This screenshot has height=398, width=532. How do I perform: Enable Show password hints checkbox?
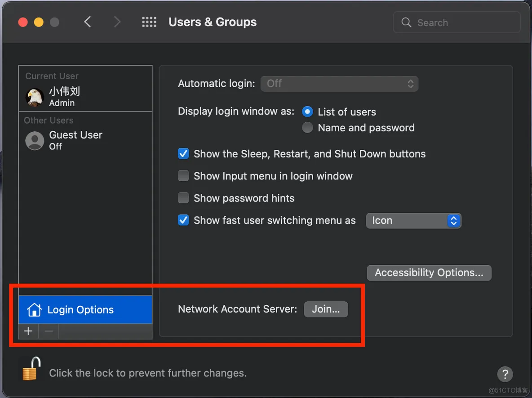[x=183, y=198]
